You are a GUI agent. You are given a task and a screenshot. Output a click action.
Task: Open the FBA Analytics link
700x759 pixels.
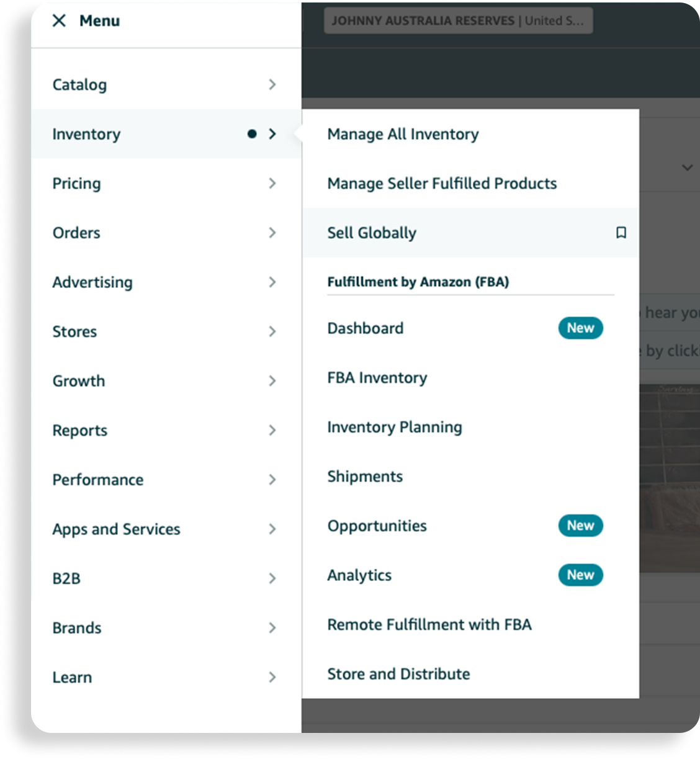click(x=359, y=575)
